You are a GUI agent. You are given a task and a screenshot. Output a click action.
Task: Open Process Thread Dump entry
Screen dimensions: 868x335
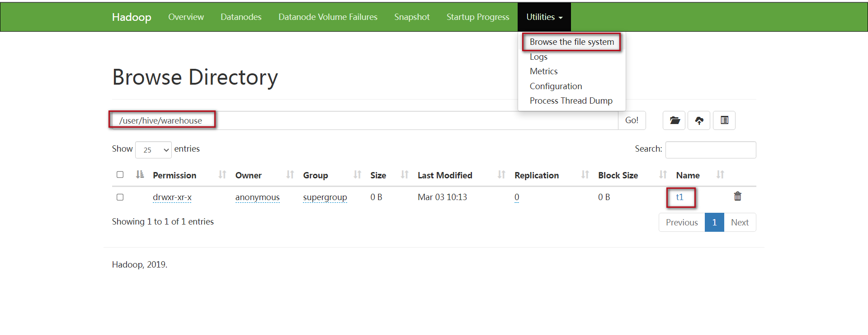point(571,100)
